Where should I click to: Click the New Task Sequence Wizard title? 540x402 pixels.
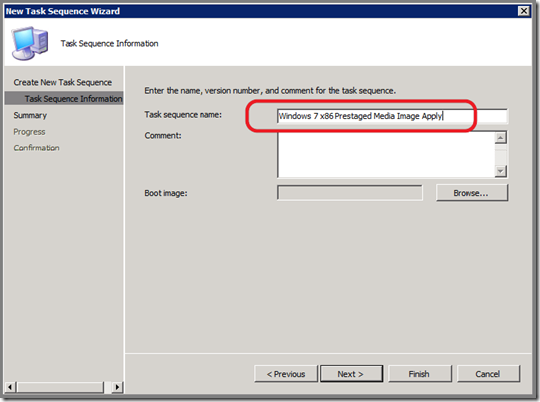click(63, 11)
